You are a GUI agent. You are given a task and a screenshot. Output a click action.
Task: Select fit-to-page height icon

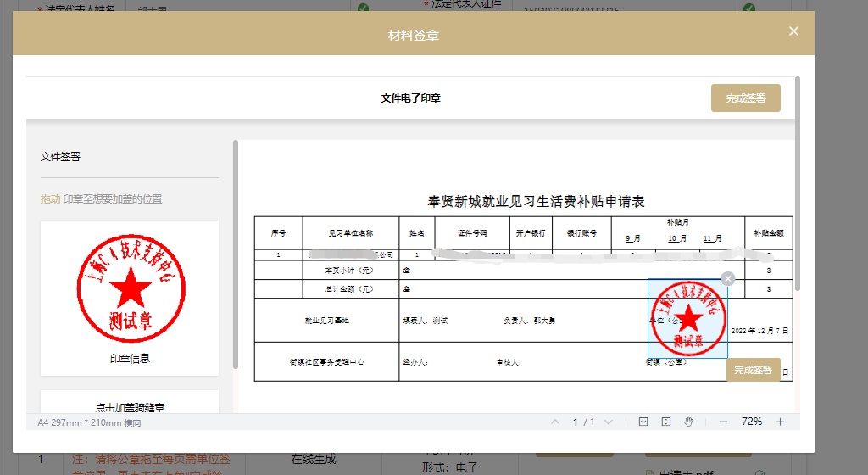(x=666, y=422)
